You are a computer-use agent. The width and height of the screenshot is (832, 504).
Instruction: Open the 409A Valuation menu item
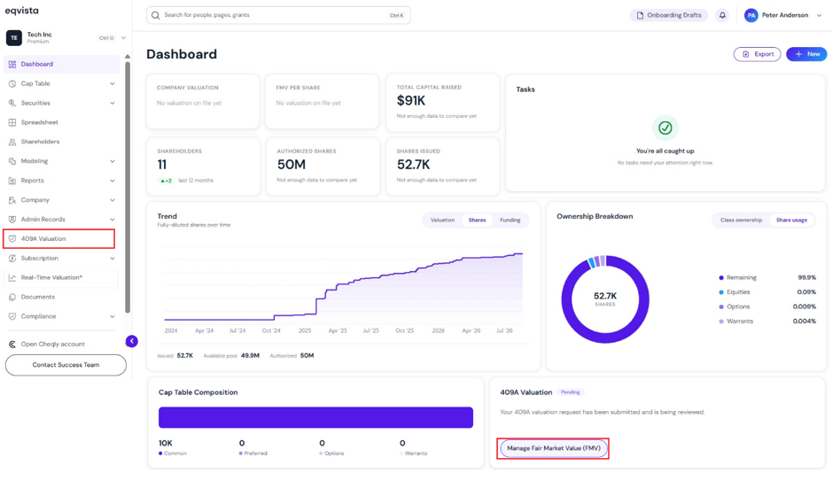pyautogui.click(x=58, y=239)
